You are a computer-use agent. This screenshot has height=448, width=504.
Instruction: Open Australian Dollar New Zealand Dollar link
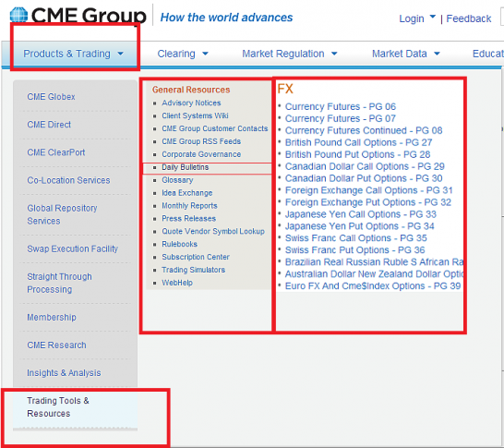pos(374,273)
